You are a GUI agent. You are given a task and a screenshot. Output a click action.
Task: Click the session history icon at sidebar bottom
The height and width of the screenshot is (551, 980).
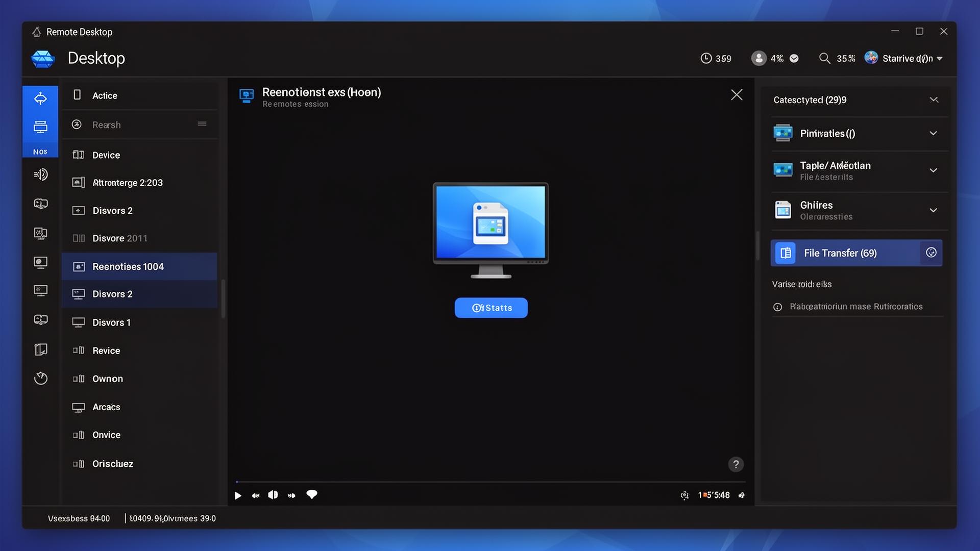(x=40, y=378)
